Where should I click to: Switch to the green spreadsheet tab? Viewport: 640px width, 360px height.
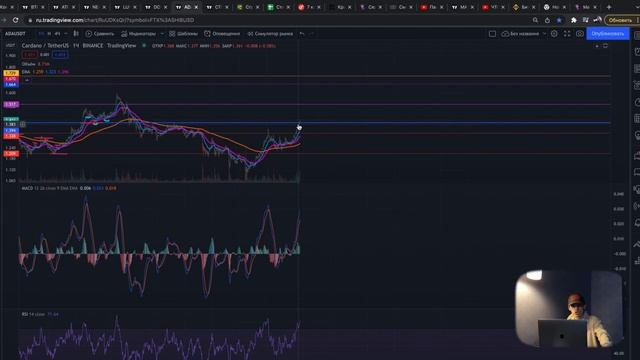[x=279, y=7]
